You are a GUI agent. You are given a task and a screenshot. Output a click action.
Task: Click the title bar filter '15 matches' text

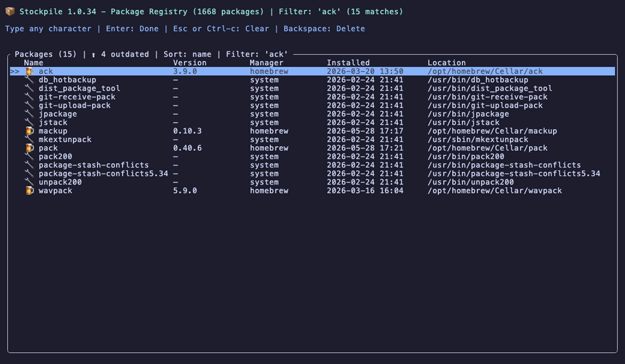(374, 12)
